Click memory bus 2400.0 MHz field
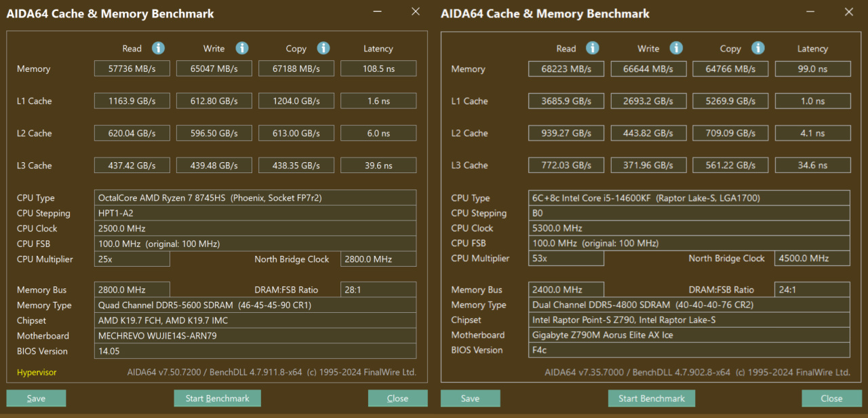This screenshot has height=418, width=868. coord(566,290)
